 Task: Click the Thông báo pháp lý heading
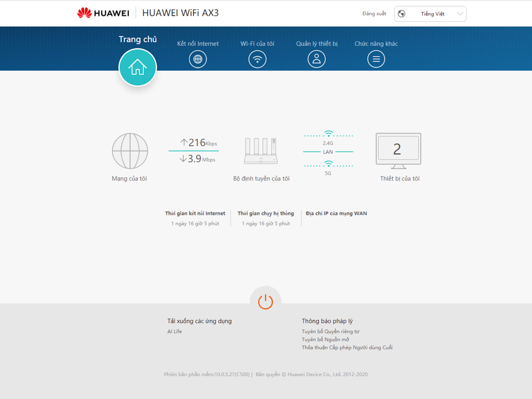(327, 321)
